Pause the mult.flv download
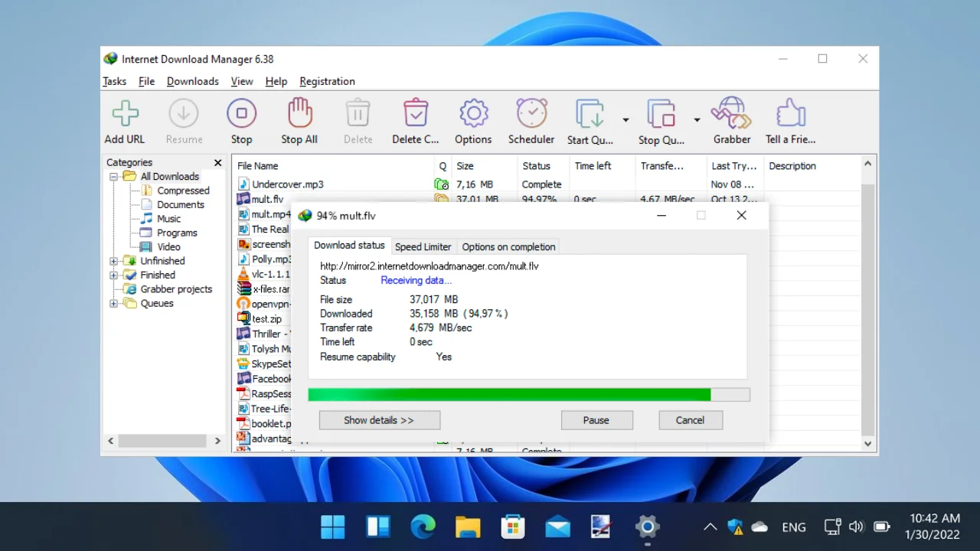980x551 pixels. tap(596, 420)
